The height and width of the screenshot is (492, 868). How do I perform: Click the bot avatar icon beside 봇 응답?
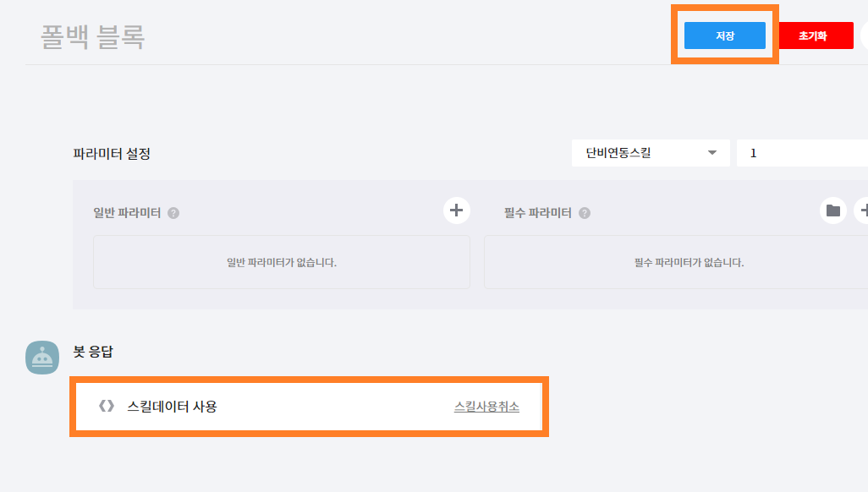coord(42,358)
